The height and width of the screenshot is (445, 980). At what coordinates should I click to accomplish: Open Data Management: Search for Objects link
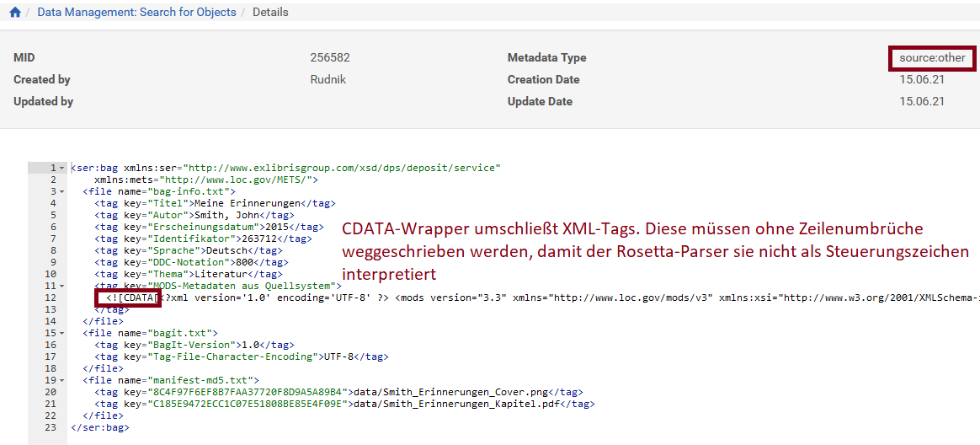(136, 13)
